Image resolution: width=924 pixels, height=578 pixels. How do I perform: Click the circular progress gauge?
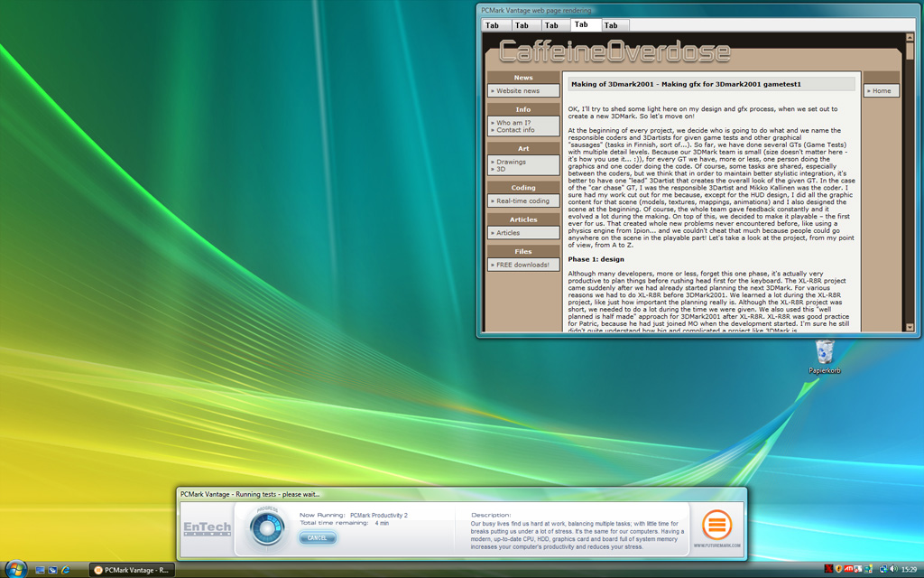[x=266, y=527]
